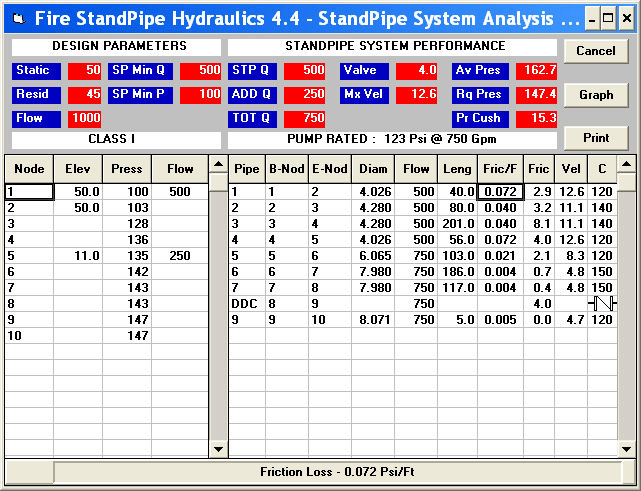Screen dimensions: 641x491
Task: Select the Static pressure value field
Action: click(x=84, y=70)
